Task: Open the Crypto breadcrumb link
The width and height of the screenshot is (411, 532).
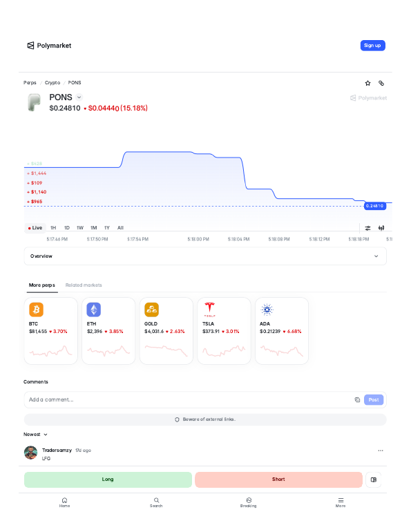Action: click(52, 82)
